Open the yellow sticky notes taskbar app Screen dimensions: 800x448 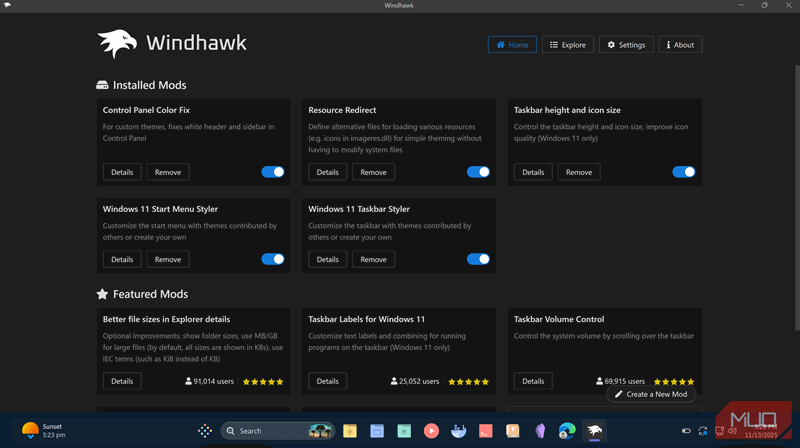tap(350, 431)
